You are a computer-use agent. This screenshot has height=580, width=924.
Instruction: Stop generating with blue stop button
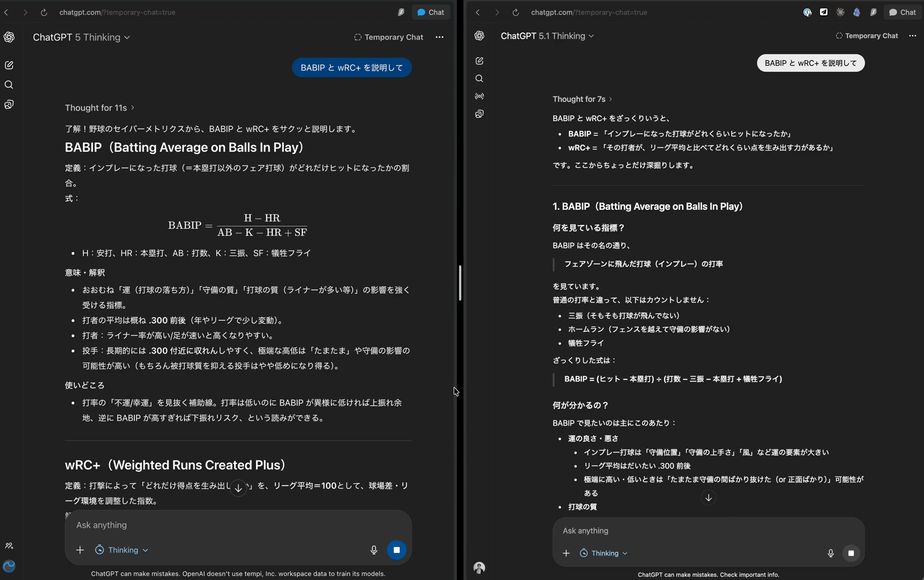(397, 550)
